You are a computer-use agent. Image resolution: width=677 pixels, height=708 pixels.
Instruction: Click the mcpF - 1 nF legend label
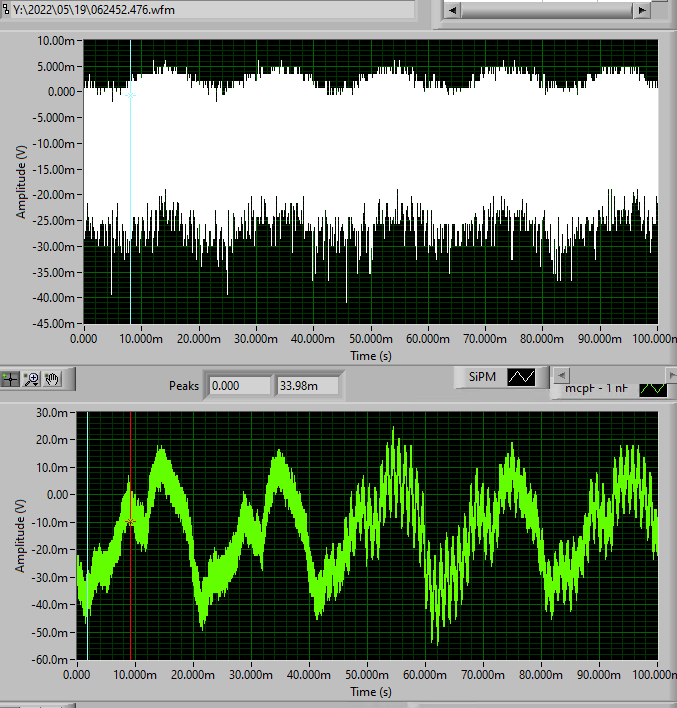(x=598, y=388)
